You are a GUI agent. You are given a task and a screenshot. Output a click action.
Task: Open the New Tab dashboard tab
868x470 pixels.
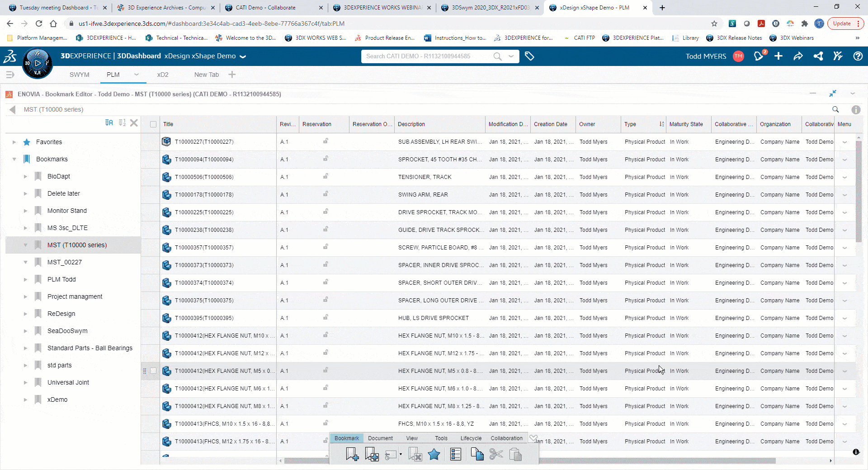[x=207, y=75]
